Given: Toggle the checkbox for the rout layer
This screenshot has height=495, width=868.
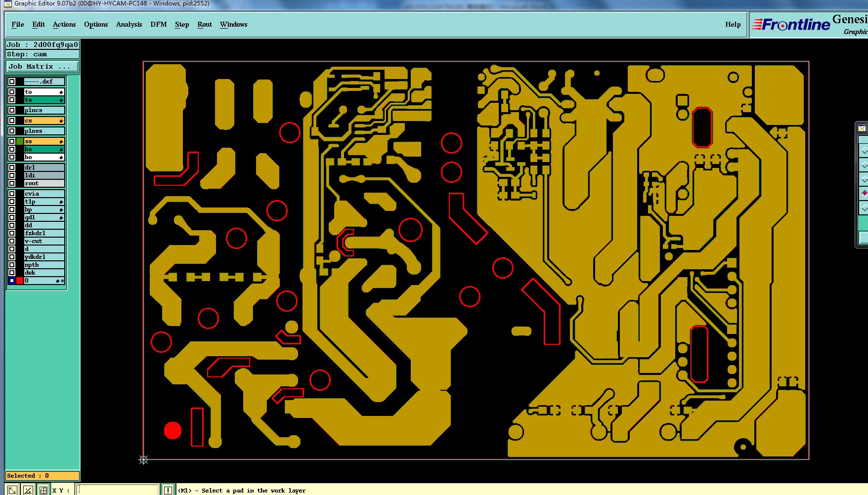Looking at the screenshot, I should (x=12, y=183).
